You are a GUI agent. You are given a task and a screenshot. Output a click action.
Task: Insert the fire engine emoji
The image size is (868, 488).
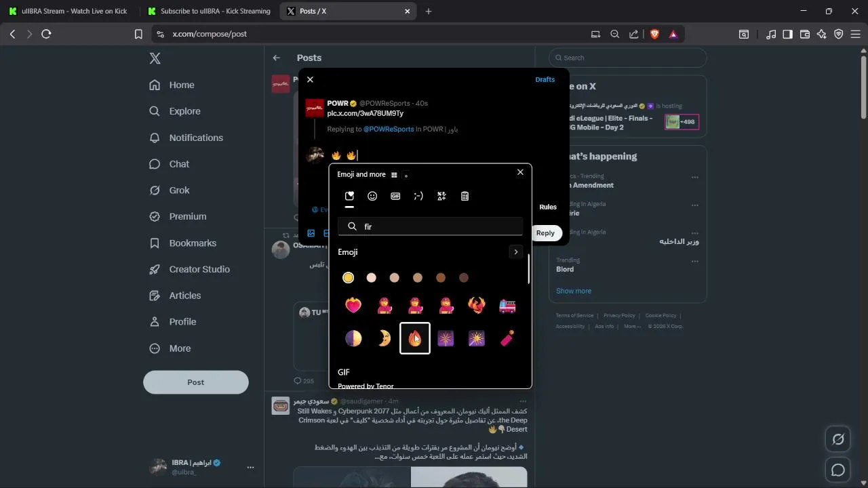[507, 306]
